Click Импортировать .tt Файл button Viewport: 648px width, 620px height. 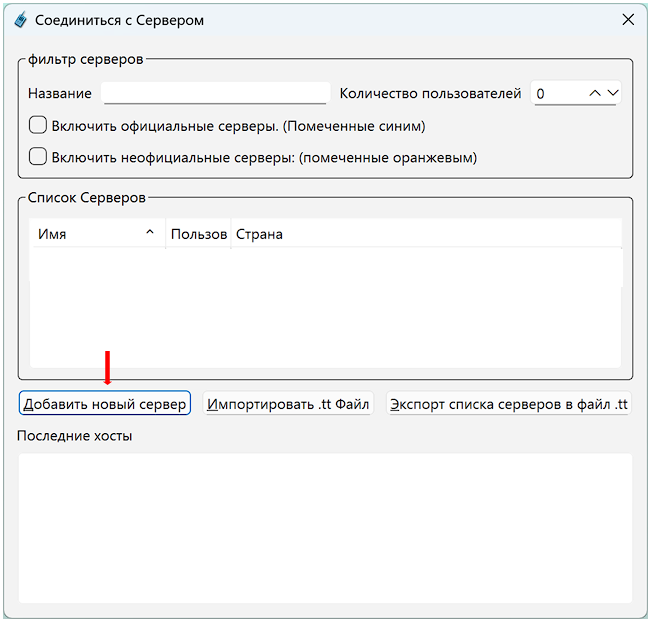click(x=288, y=403)
